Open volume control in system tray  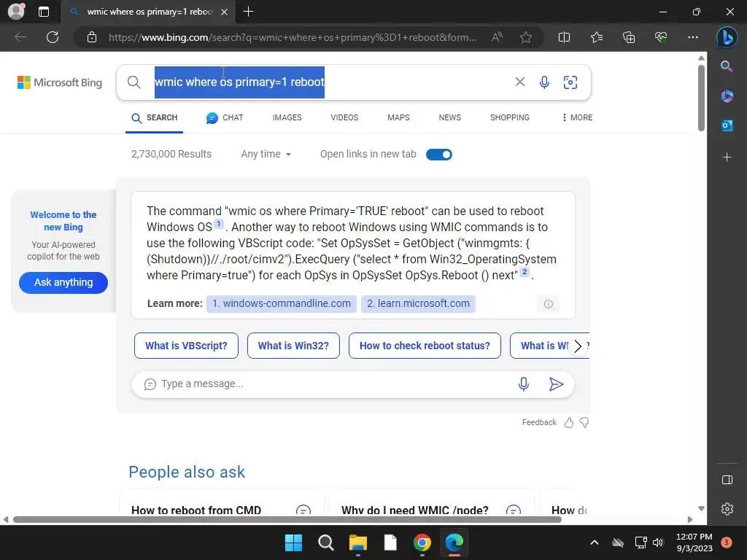pos(658,542)
